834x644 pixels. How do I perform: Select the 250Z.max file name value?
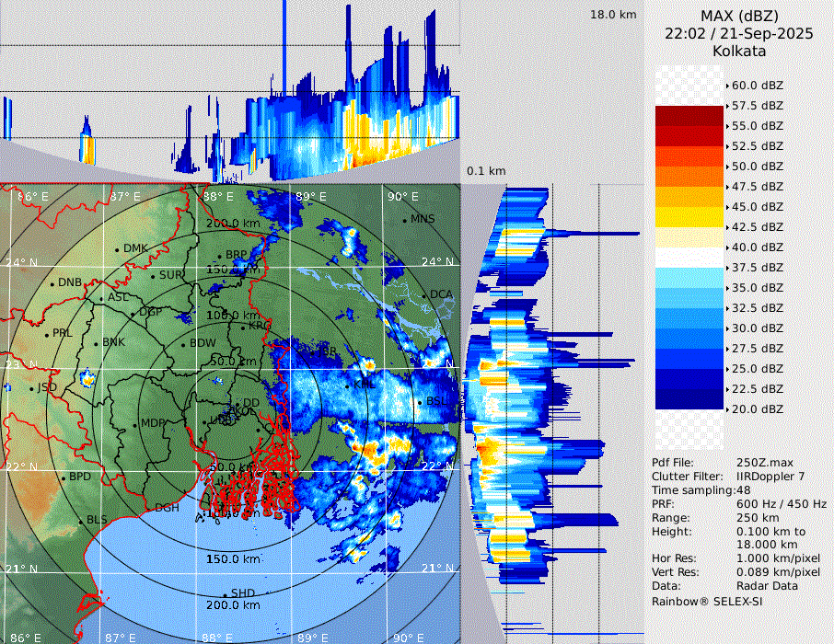(765, 462)
